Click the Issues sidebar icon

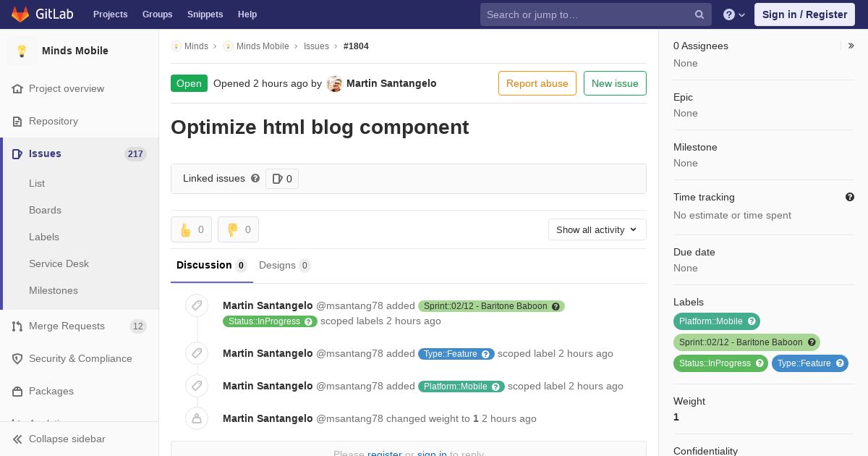coord(17,153)
